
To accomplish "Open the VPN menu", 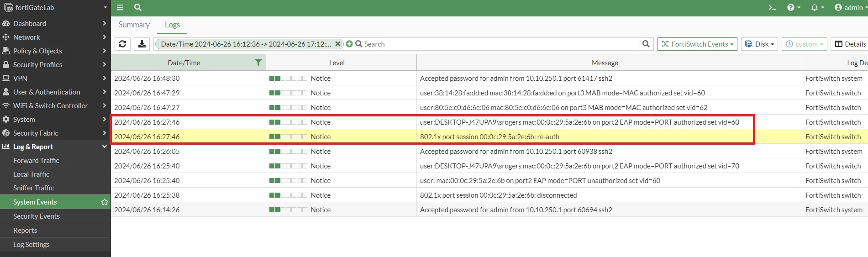I will click(x=55, y=78).
